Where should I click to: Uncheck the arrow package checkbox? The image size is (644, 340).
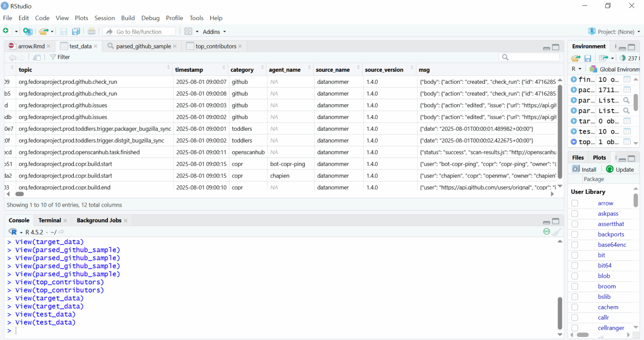pyautogui.click(x=574, y=203)
